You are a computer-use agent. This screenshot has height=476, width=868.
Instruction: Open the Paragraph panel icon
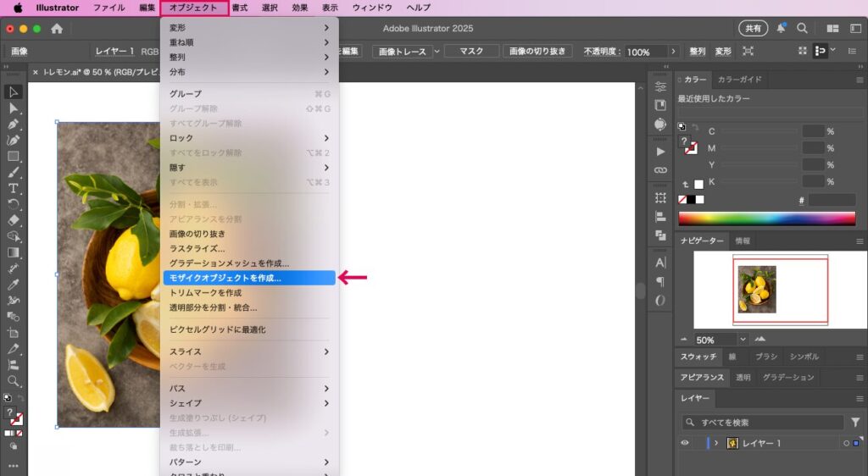tap(660, 281)
